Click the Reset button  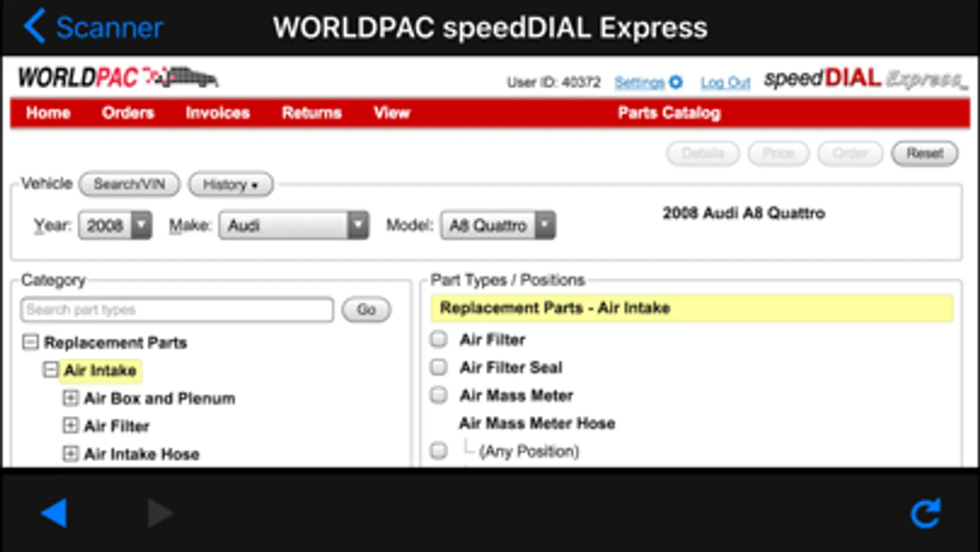click(925, 153)
